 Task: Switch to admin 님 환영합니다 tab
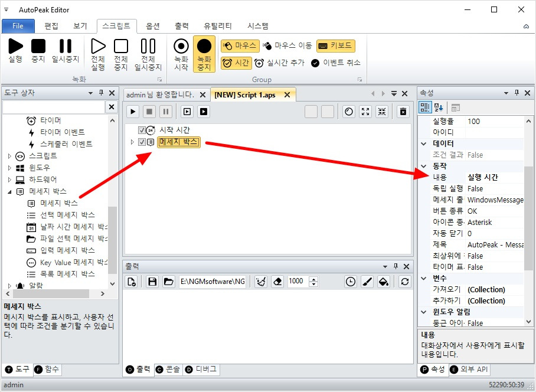(x=160, y=94)
